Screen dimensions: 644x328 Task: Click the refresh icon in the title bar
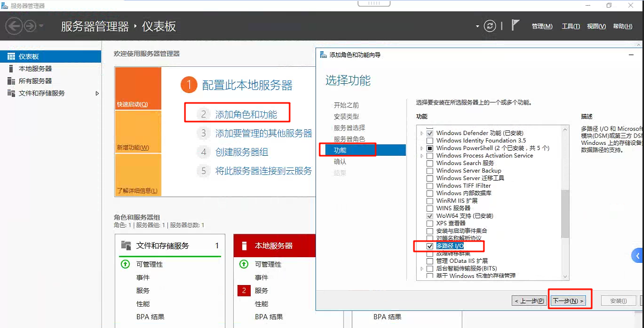[x=490, y=25]
